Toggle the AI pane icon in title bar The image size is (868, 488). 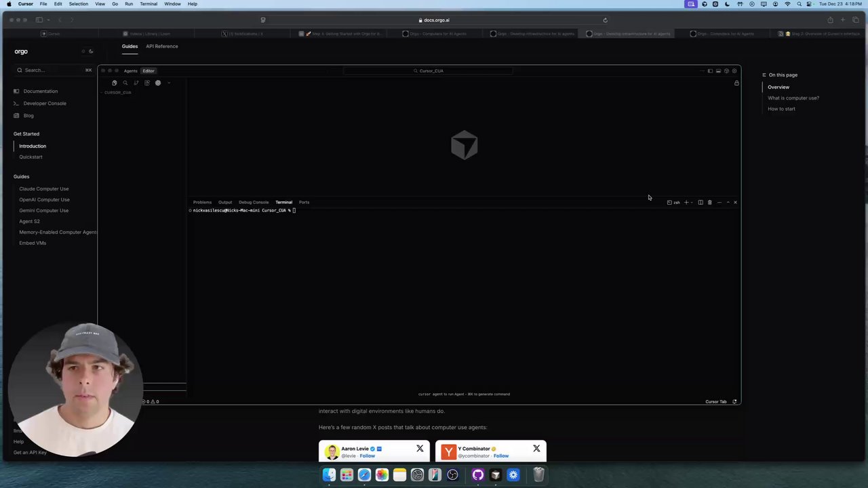(726, 70)
